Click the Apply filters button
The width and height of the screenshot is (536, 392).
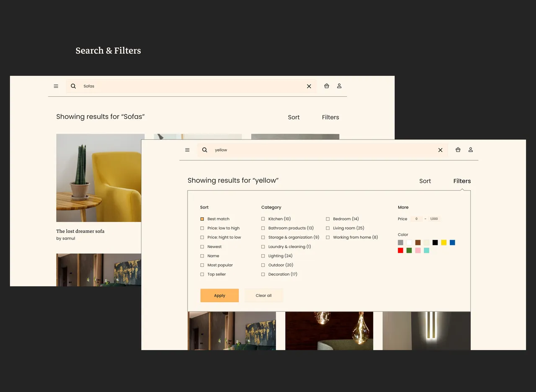point(219,295)
